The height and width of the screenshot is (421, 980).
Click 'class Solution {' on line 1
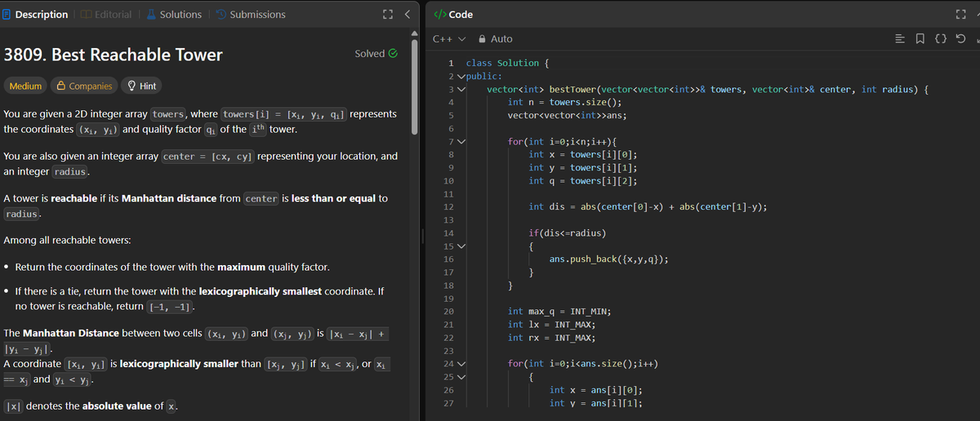pos(507,63)
